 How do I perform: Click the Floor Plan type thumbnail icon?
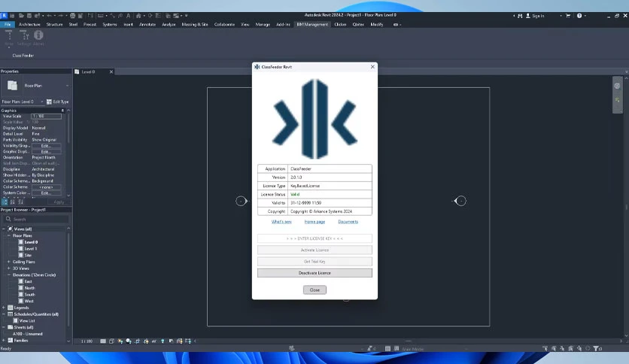(x=13, y=86)
